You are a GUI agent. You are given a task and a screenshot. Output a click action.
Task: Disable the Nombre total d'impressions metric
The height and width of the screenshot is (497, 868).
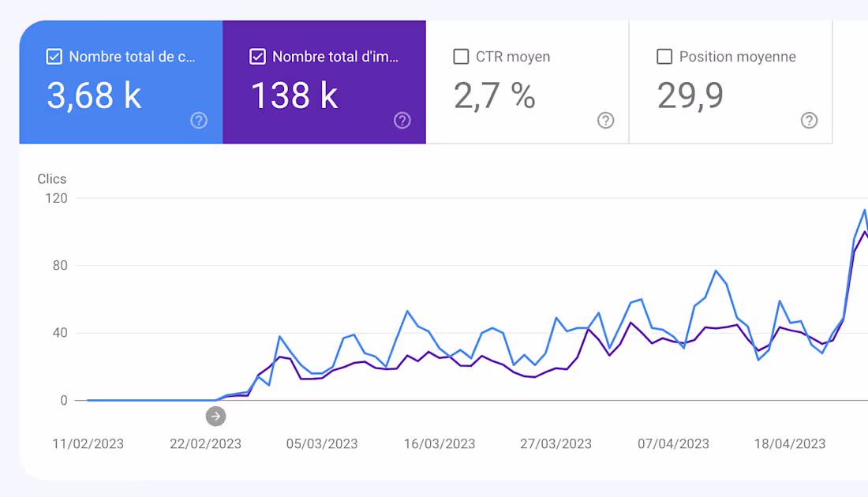point(257,56)
